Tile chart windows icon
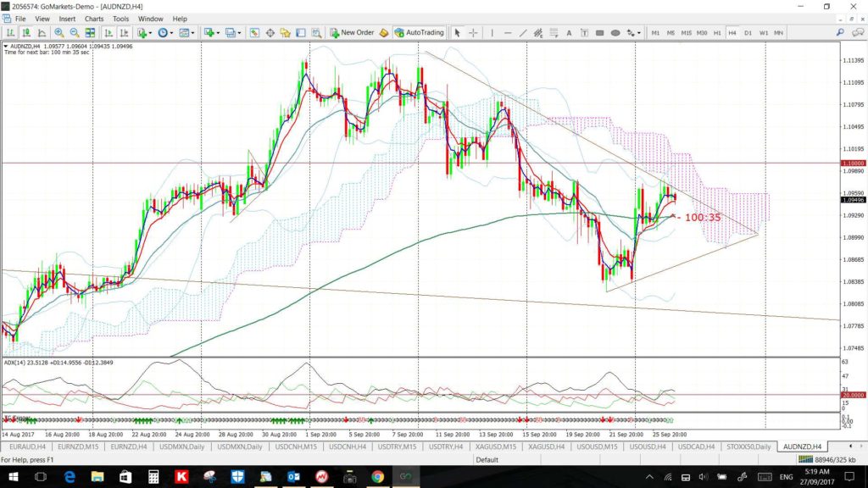 pyautogui.click(x=90, y=33)
